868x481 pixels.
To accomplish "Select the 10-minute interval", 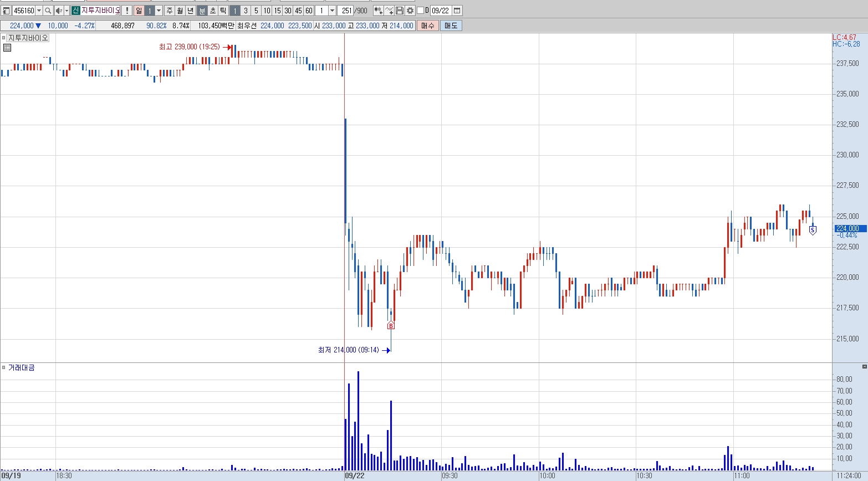I will point(267,11).
